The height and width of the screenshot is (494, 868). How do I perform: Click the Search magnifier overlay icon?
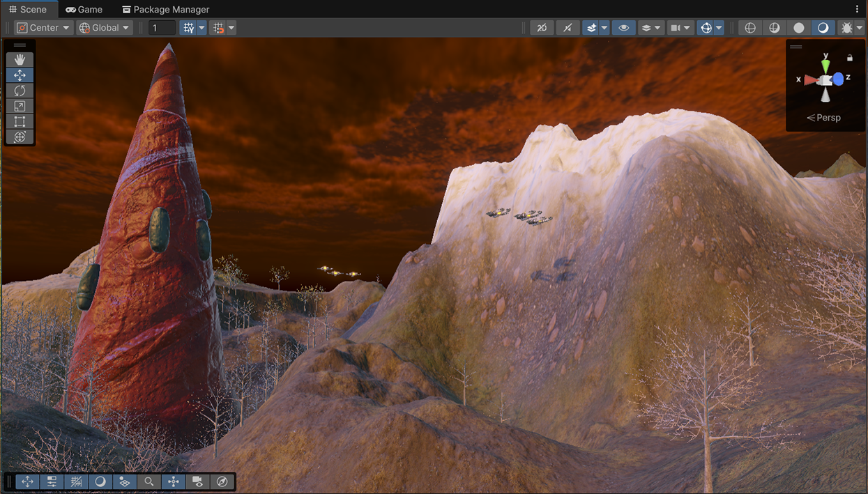point(149,481)
